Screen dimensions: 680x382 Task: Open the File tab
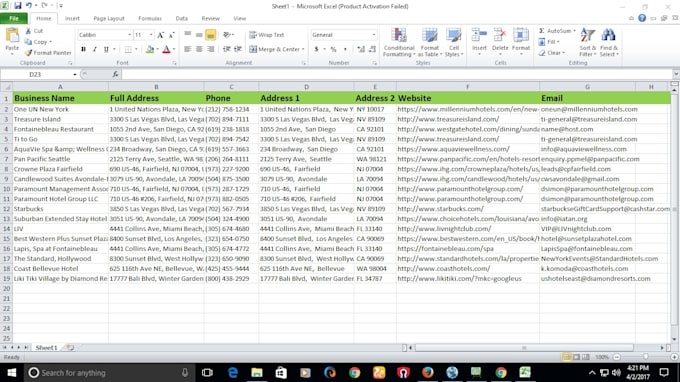pos(14,18)
